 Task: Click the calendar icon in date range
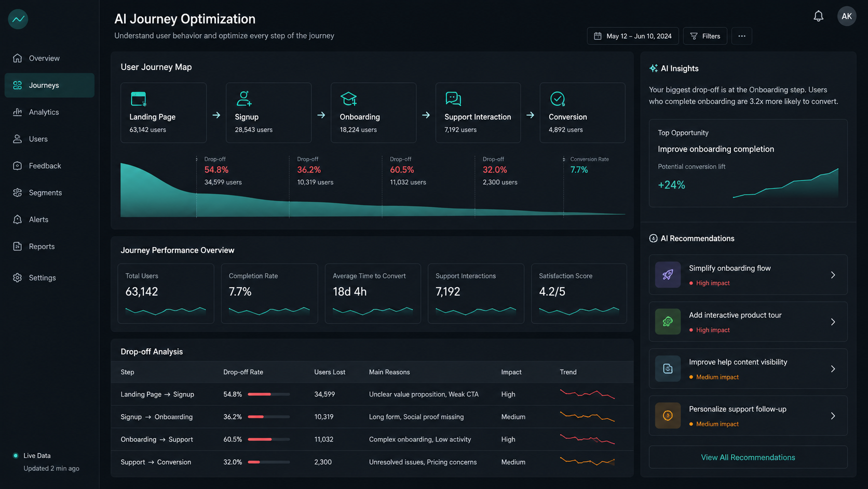pos(598,36)
